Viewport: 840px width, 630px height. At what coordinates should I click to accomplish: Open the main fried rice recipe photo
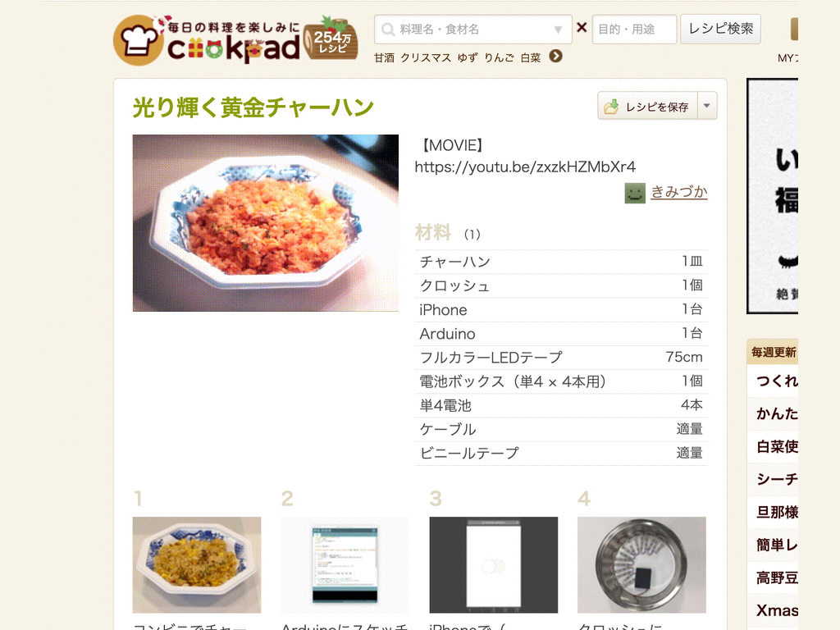[266, 223]
